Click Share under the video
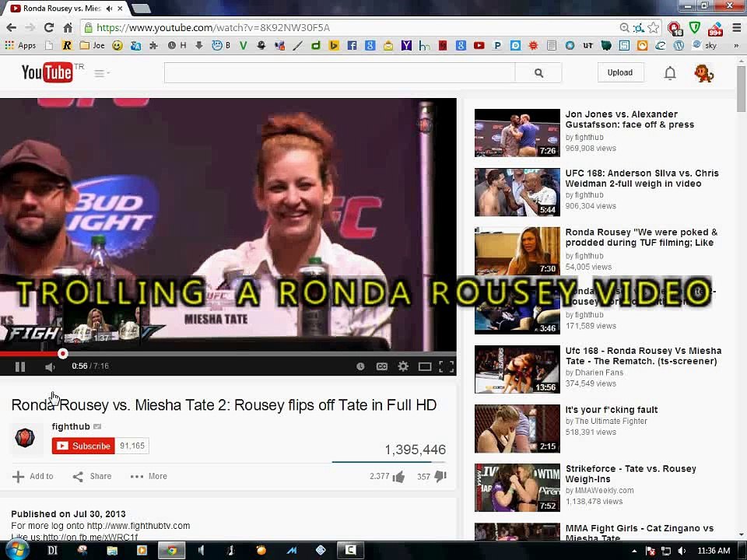This screenshot has height=560, width=747. 92,476
